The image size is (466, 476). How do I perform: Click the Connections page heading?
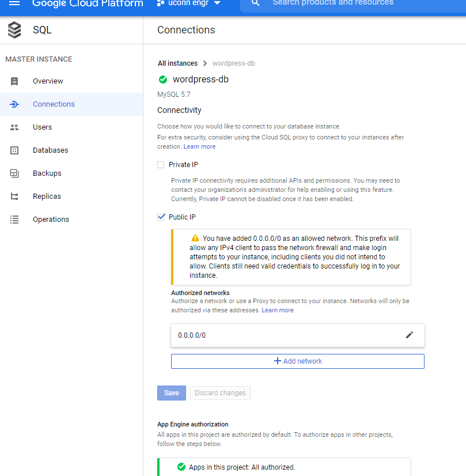(x=186, y=30)
